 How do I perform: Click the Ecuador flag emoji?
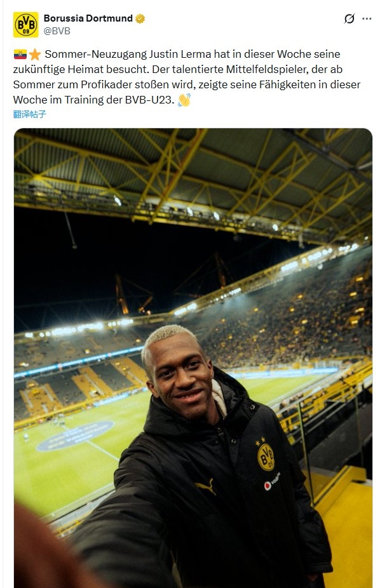point(20,55)
